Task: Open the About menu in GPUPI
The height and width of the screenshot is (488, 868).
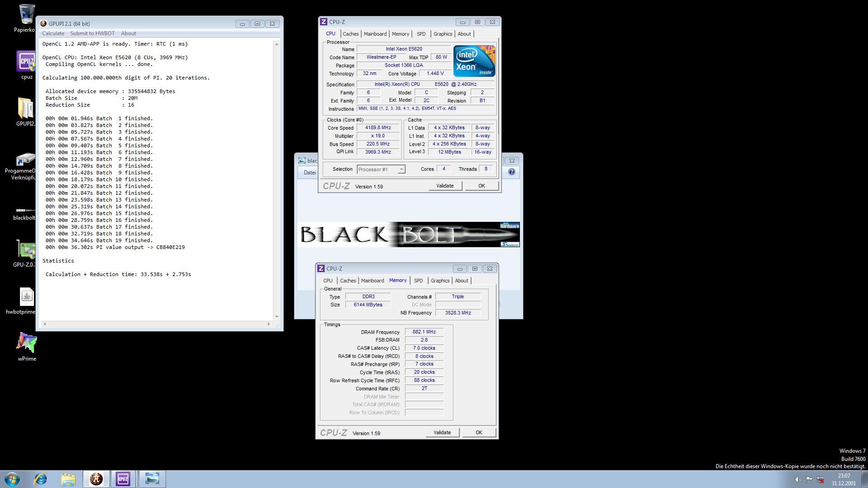Action: [x=128, y=33]
